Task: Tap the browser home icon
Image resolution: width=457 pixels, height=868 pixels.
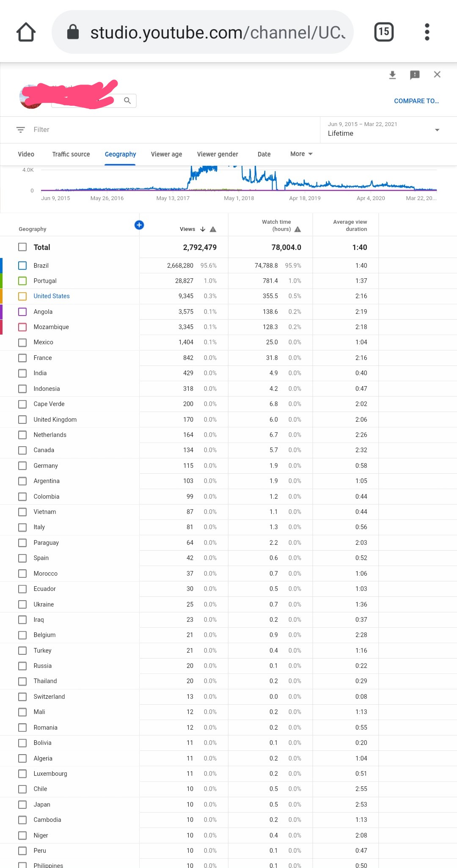Action: pos(26,32)
